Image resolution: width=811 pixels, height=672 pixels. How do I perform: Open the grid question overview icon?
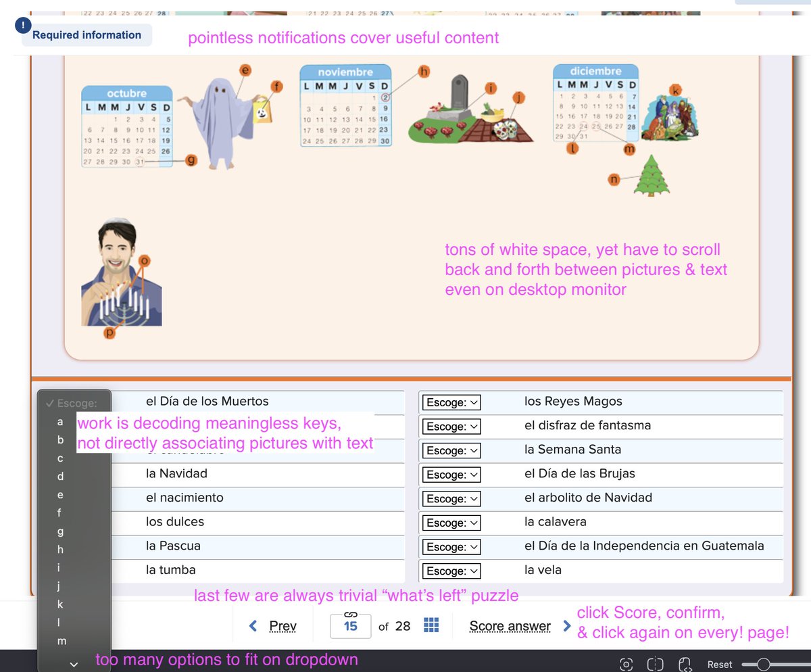431,626
